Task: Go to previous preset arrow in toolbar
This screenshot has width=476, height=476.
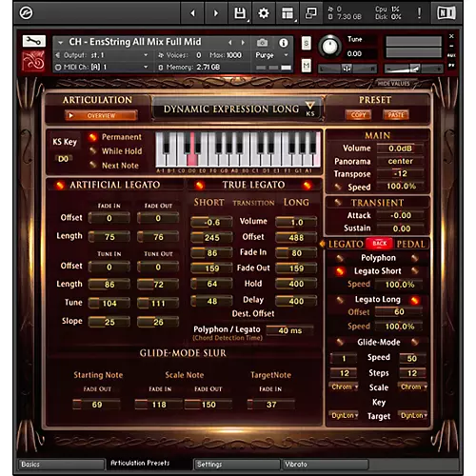Action: tap(192, 13)
